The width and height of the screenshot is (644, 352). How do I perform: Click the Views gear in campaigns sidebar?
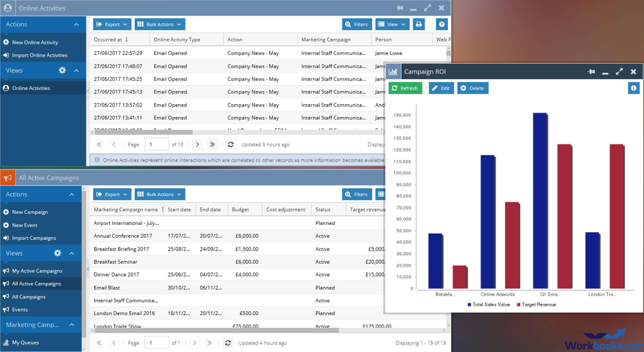[x=58, y=253]
